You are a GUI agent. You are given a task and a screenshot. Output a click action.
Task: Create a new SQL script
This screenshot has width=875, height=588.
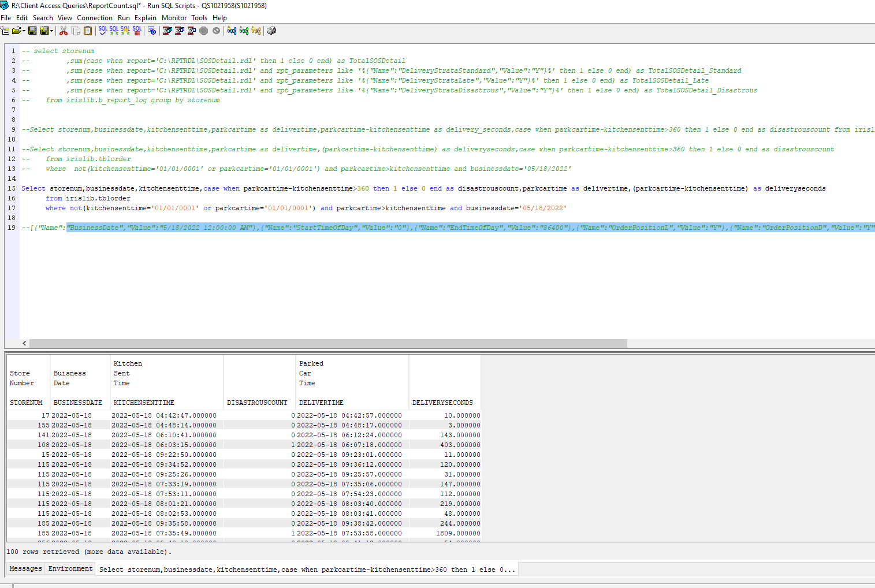(5, 31)
